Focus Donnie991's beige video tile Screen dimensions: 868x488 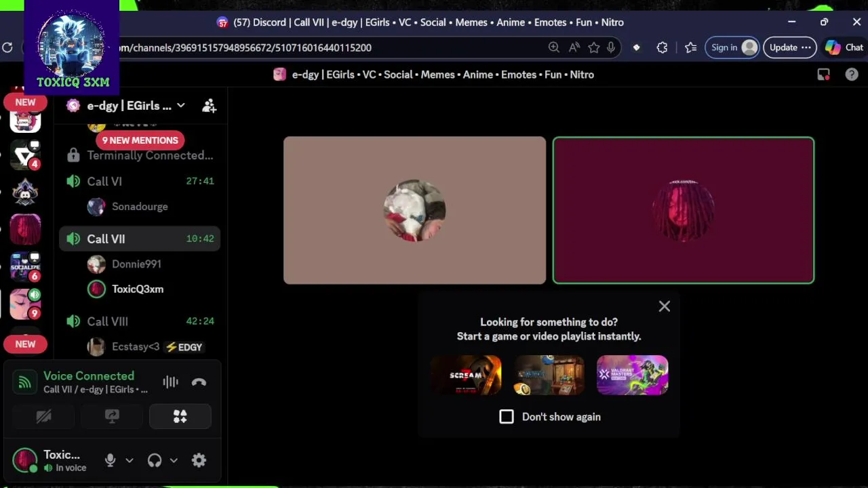(x=414, y=210)
